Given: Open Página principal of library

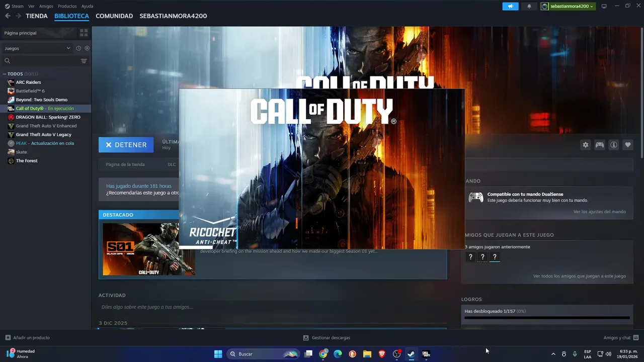Looking at the screenshot, I should pyautogui.click(x=38, y=33).
